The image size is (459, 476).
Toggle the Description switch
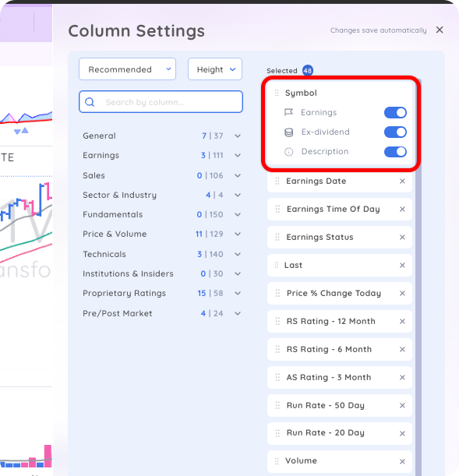pos(395,151)
